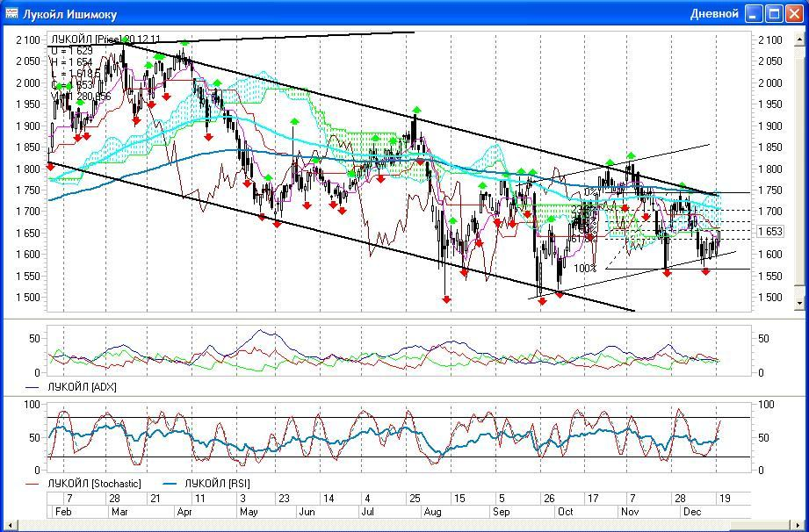Screen dimensions: 809x532
Task: Maximize the Лукойл Ишимоку window
Action: coord(775,14)
